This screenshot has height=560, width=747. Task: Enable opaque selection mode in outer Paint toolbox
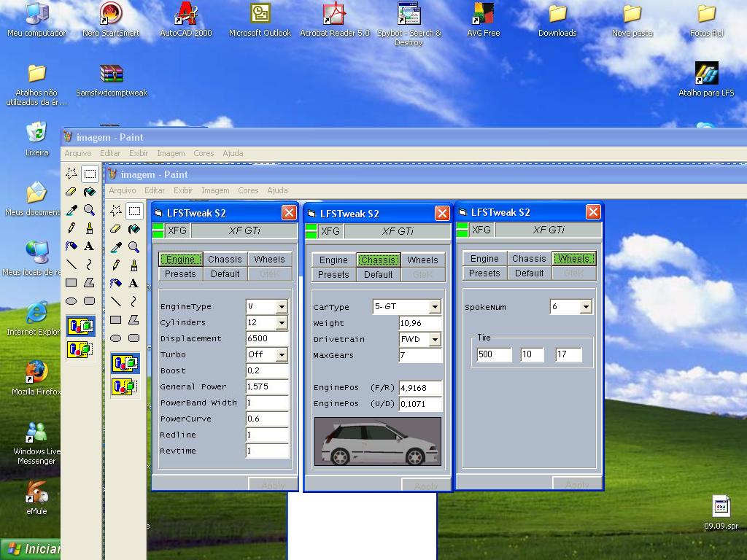tap(80, 326)
